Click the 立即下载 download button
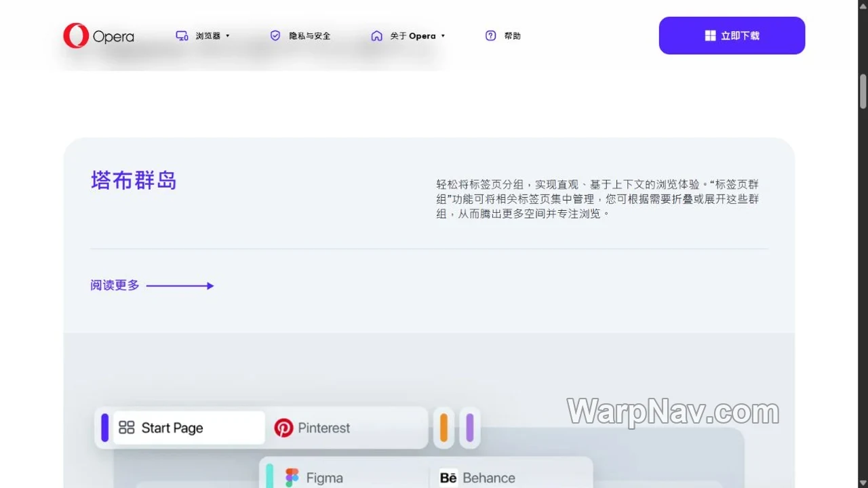868x488 pixels. point(732,35)
